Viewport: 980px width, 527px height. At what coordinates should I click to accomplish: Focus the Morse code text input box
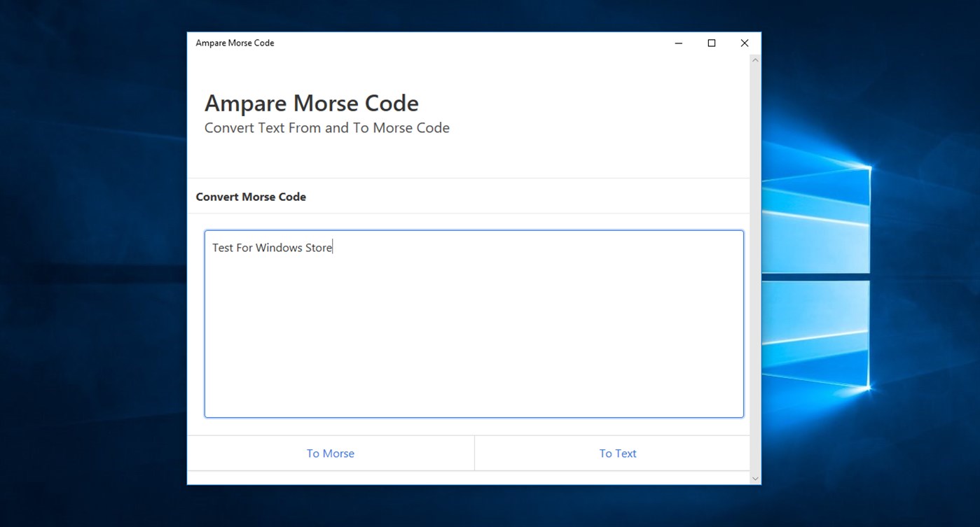[474, 324]
